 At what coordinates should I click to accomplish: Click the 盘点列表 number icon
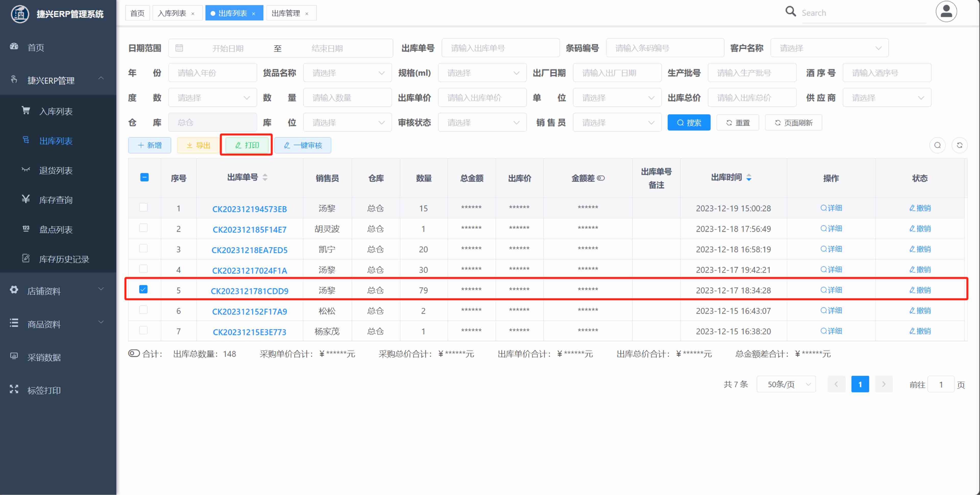coord(26,228)
